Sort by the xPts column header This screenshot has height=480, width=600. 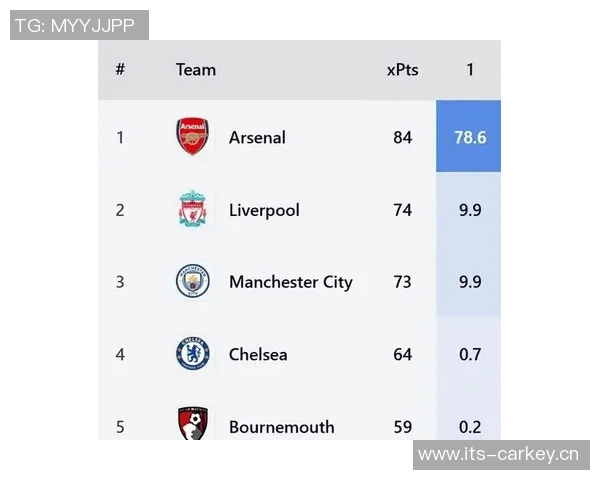402,70
